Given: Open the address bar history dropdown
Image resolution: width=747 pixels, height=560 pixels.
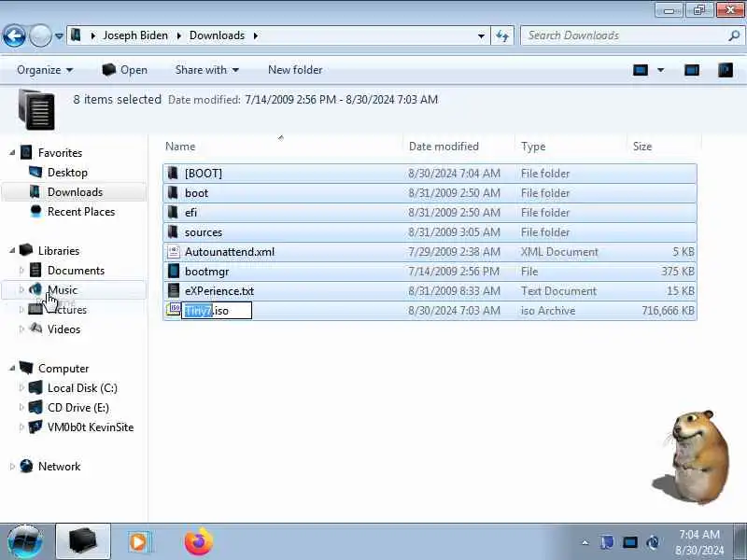Looking at the screenshot, I should tap(481, 35).
